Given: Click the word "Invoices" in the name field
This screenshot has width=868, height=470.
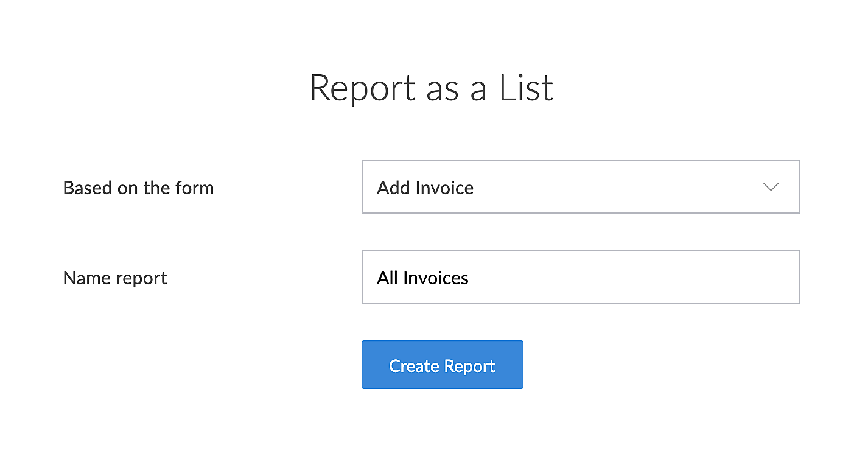Looking at the screenshot, I should point(435,278).
